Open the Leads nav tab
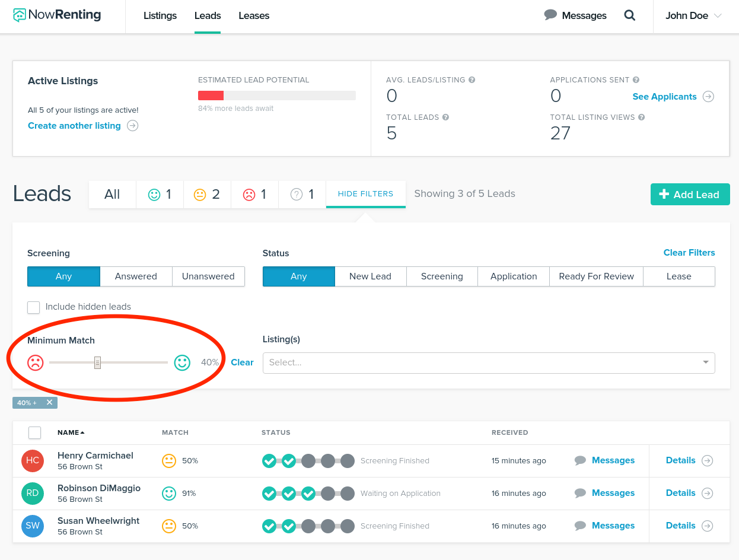This screenshot has width=739, height=560. pos(208,16)
